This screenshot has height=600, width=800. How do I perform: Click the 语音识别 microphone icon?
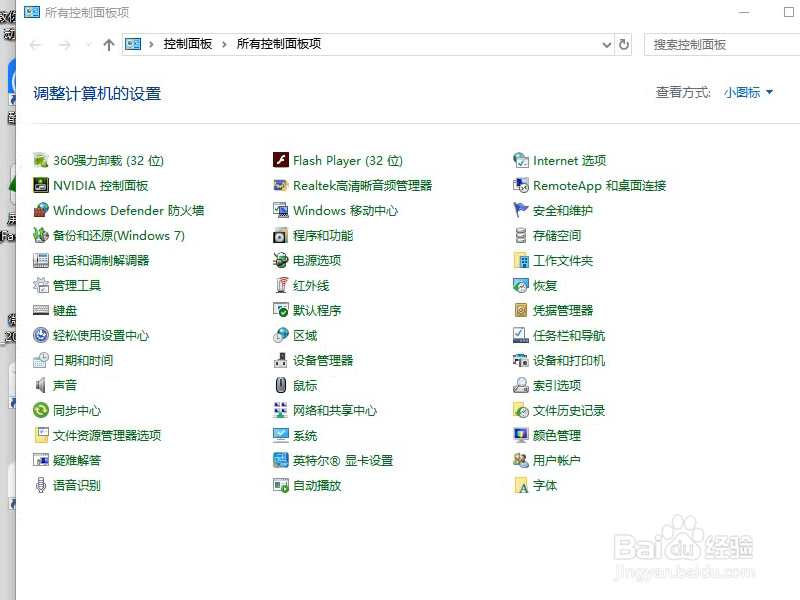pyautogui.click(x=41, y=485)
